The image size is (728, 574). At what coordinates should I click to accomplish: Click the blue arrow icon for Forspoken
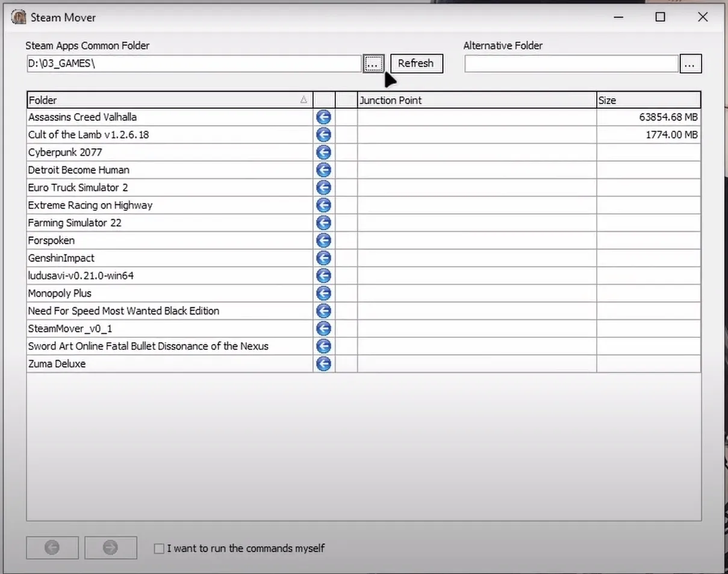click(x=323, y=240)
